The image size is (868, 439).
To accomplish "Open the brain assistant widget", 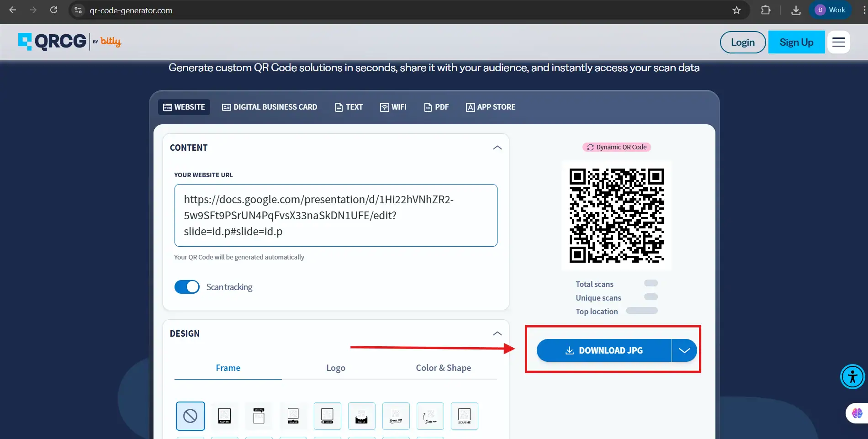I will [x=857, y=413].
